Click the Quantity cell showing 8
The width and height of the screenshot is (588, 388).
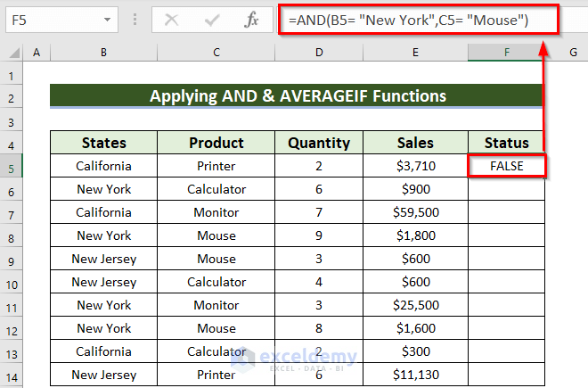click(319, 328)
